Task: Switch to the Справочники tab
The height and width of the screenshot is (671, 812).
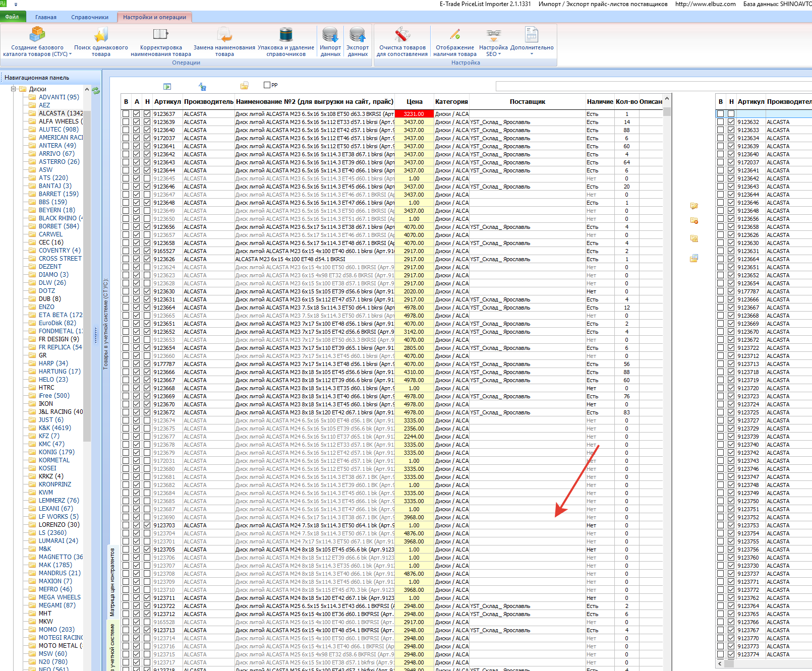Action: point(90,17)
